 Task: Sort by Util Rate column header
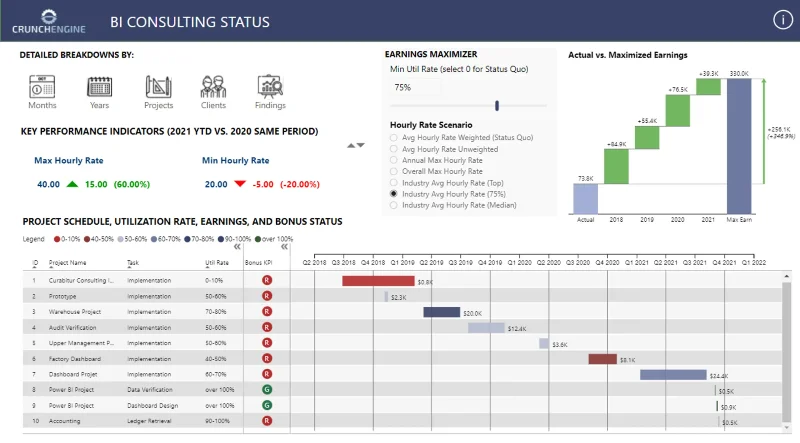[217, 263]
